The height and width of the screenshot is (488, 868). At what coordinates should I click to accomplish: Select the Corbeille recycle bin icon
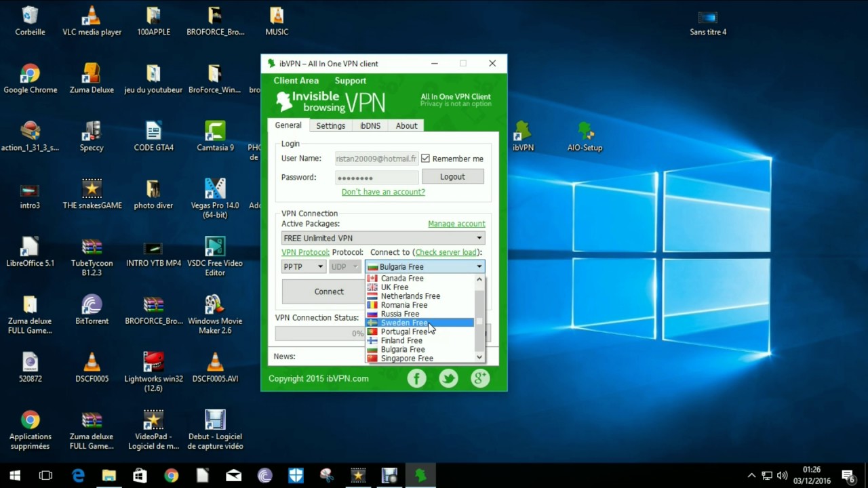click(x=30, y=21)
